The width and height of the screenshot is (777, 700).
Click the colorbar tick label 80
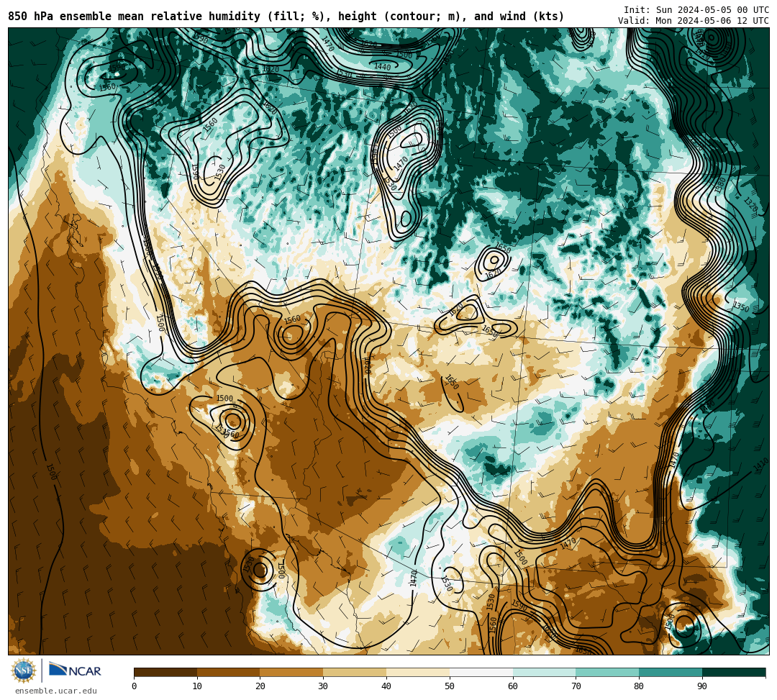[639, 686]
